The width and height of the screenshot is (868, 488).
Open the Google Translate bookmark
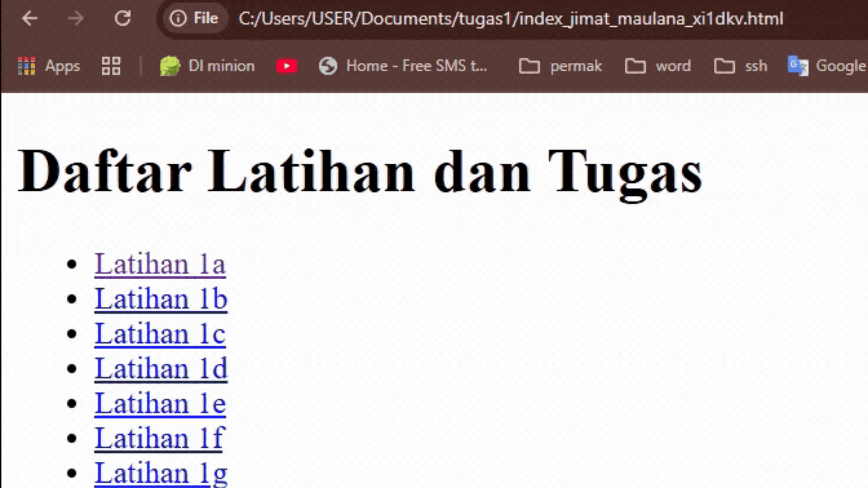tap(826, 66)
